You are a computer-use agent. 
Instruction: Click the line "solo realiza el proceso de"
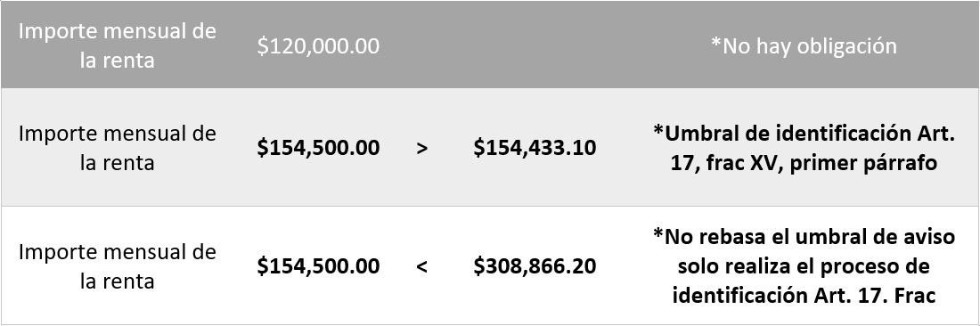[x=804, y=266]
